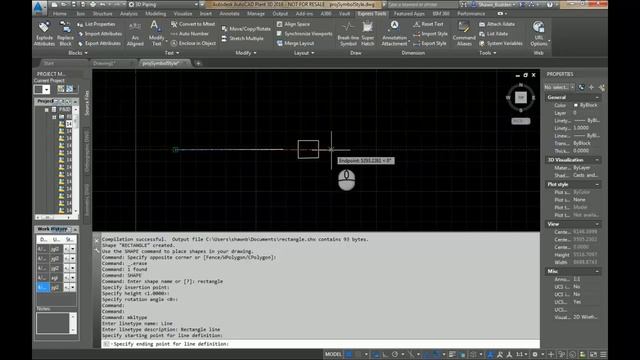The image size is (640, 360).
Task: Open System Variables editor
Action: click(x=500, y=43)
